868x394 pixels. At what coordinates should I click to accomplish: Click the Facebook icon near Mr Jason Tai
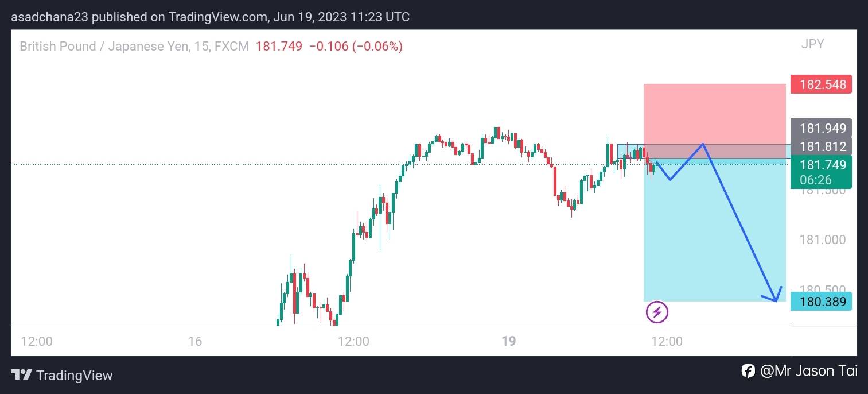[x=748, y=371]
